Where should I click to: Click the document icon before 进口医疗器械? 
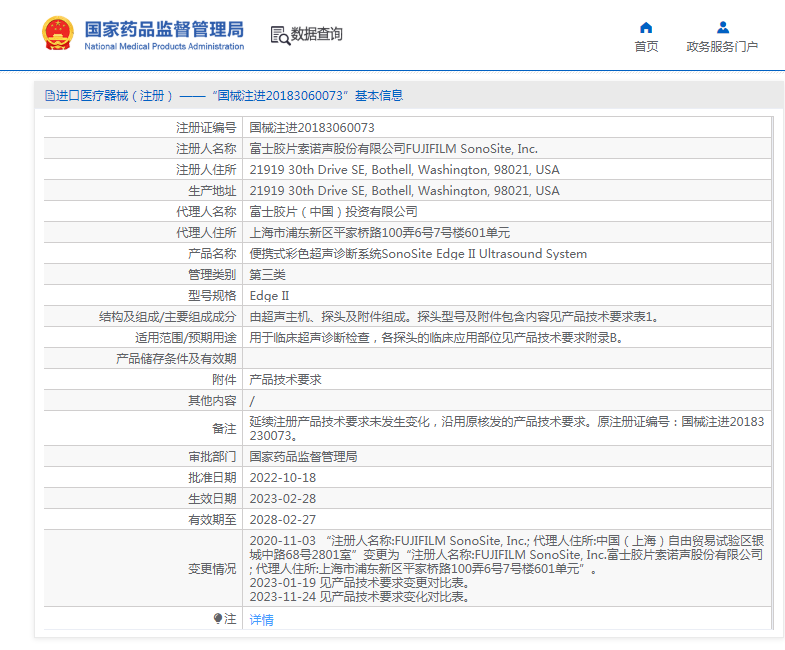click(49, 96)
